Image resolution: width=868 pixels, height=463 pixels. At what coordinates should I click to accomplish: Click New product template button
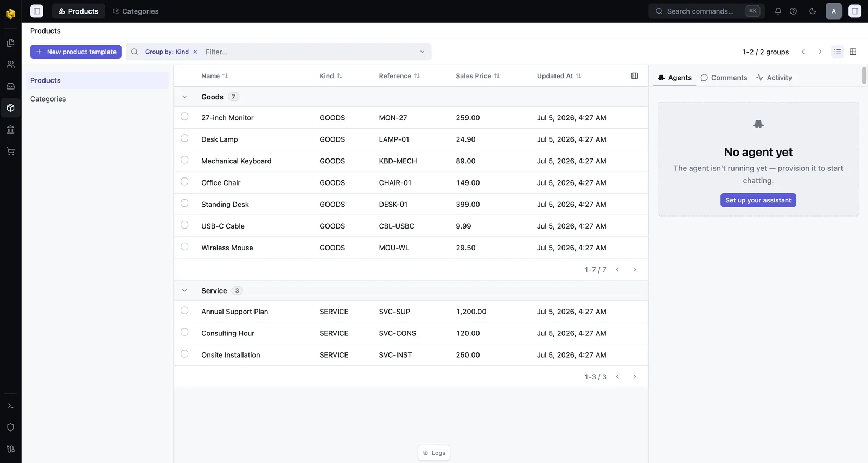point(76,52)
